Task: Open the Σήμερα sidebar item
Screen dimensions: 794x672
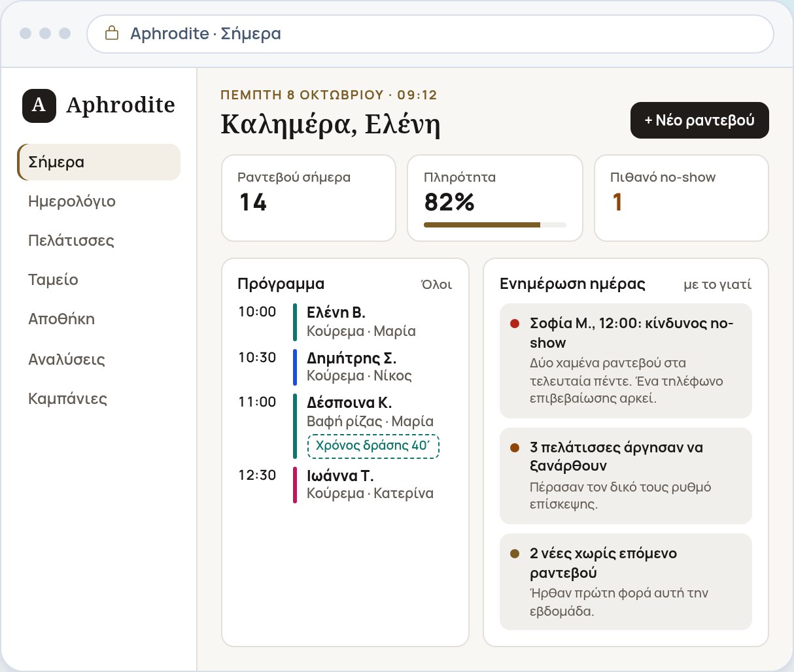Action: click(99, 162)
